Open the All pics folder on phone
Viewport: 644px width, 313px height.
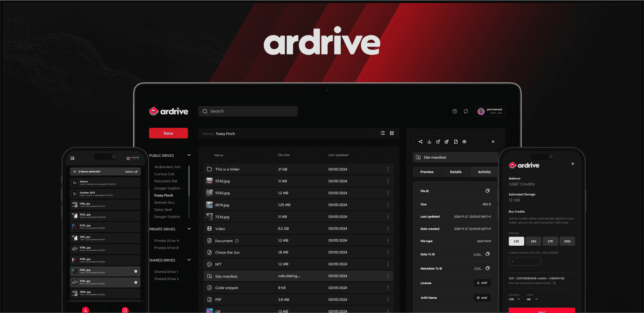[105, 183]
